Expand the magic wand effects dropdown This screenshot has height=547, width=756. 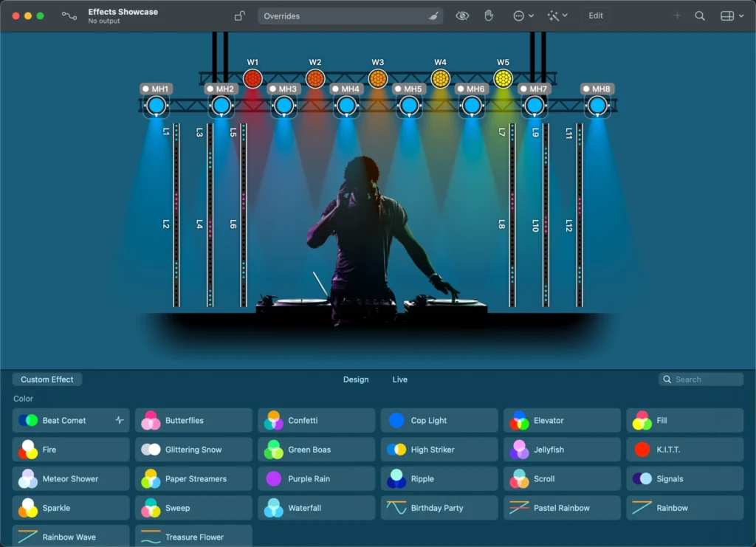557,16
